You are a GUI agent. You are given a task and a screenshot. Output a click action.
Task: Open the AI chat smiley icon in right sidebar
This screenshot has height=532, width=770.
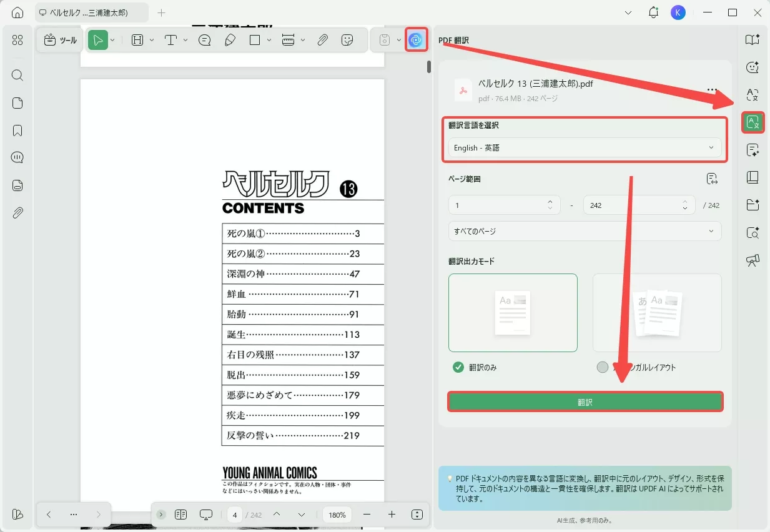[x=753, y=67]
